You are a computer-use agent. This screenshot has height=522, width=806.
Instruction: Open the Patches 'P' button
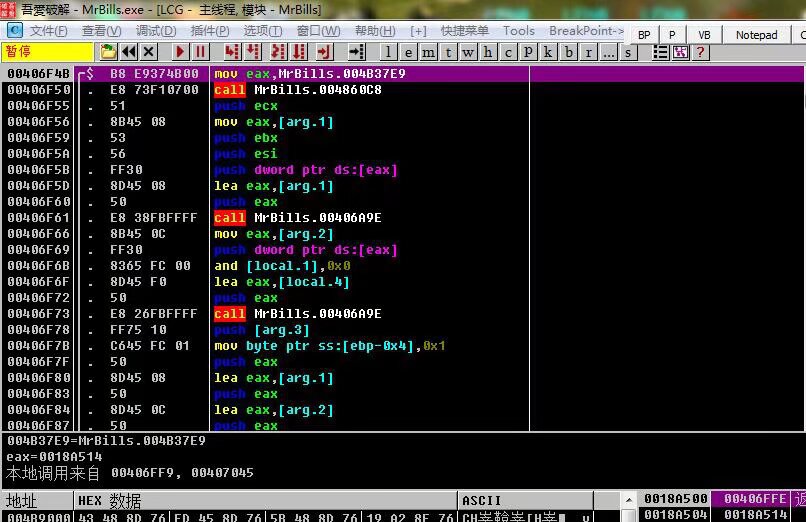(528, 52)
